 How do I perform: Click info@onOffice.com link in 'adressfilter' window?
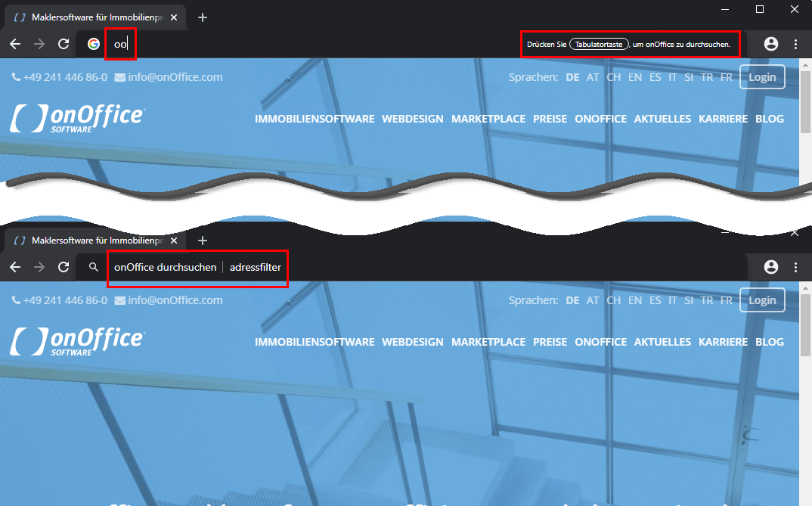click(x=169, y=300)
